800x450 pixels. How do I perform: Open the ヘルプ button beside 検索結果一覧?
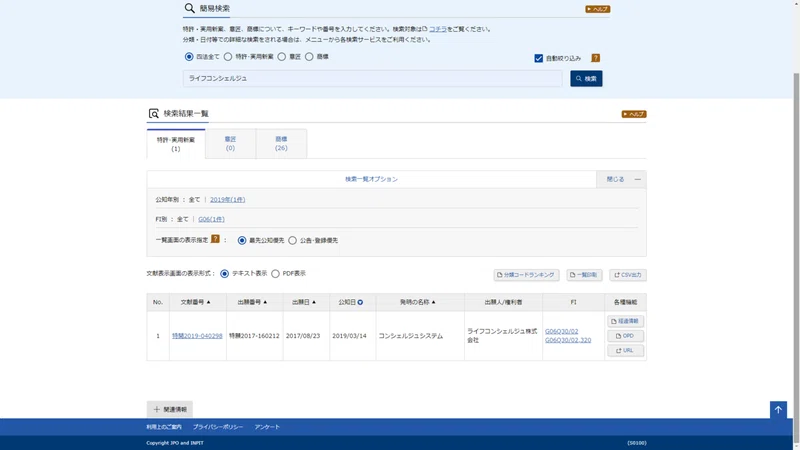[x=634, y=114]
